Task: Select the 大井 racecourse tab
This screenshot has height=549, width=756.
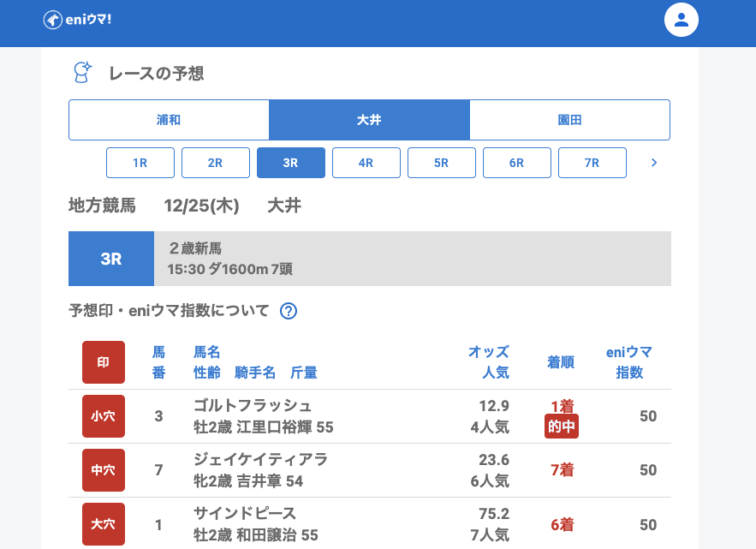Action: tap(369, 120)
